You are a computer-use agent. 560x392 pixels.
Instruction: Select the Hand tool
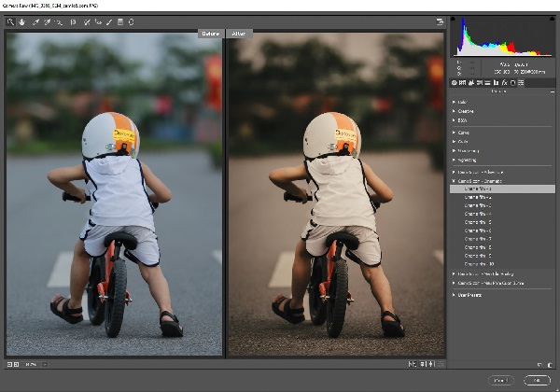(x=22, y=22)
